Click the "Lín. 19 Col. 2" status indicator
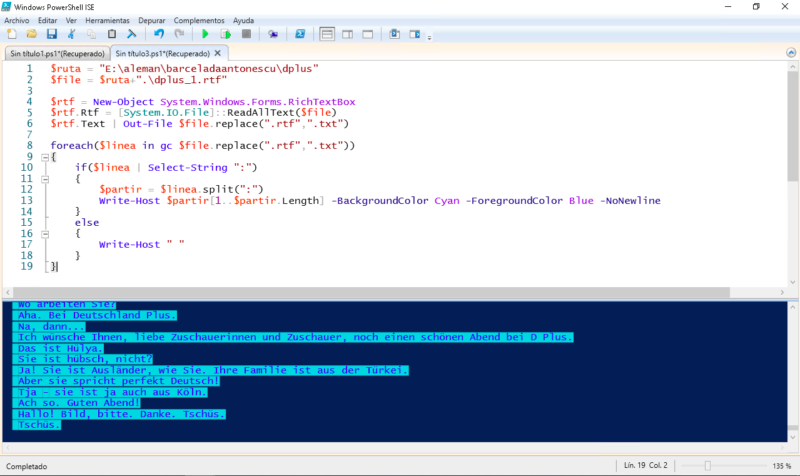Screen dimensions: 800x476 point(645,465)
